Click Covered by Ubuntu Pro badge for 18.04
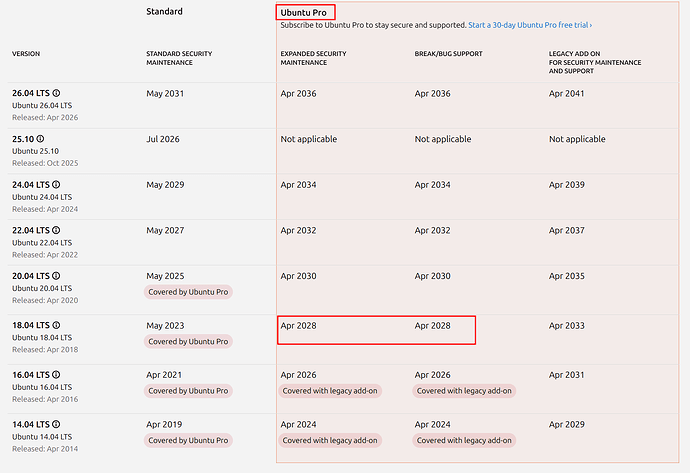The width and height of the screenshot is (690, 473). click(188, 341)
